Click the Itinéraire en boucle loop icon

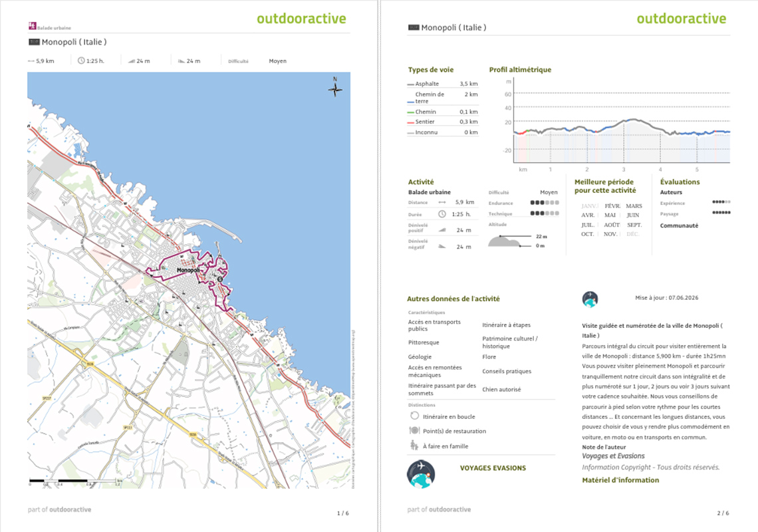(414, 416)
